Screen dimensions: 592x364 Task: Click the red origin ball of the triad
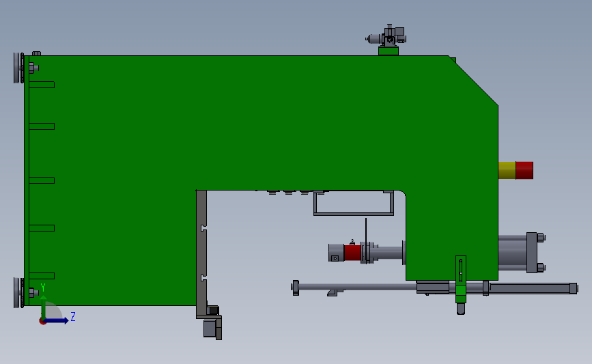pos(42,322)
